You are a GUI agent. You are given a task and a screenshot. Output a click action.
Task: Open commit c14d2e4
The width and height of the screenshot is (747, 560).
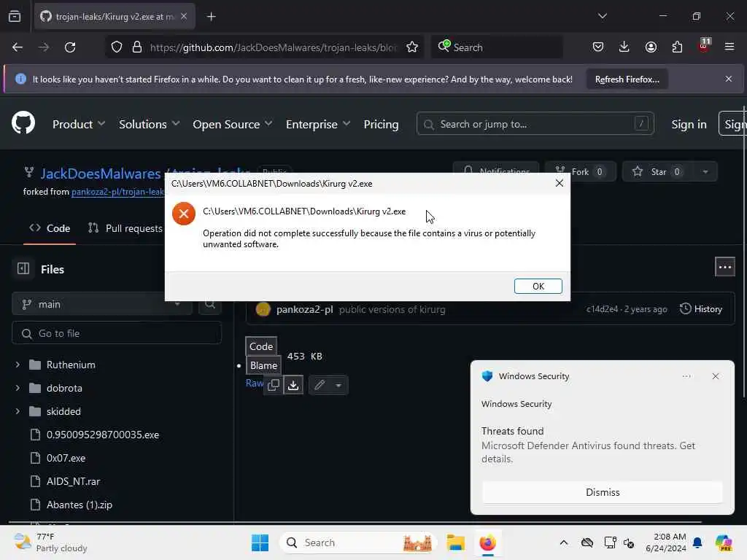pos(602,309)
